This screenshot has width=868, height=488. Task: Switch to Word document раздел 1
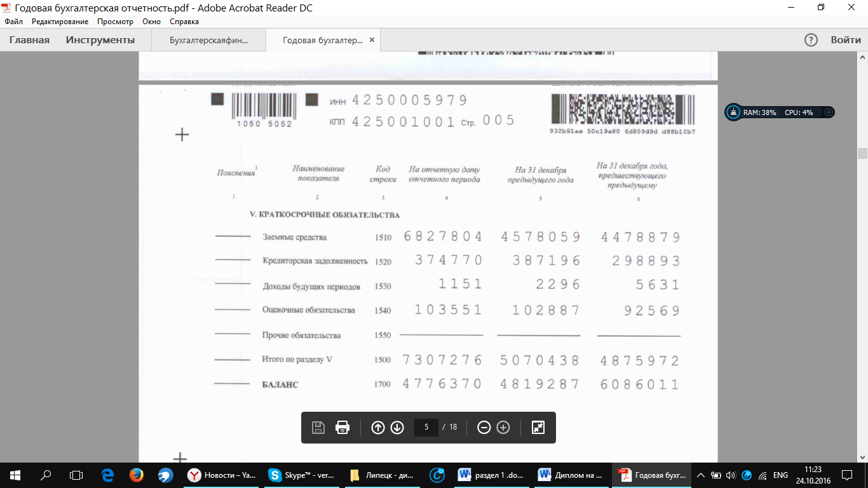click(491, 475)
